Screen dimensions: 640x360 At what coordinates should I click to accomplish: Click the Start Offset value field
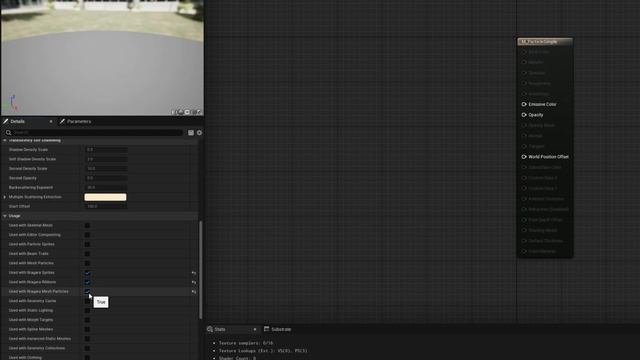click(106, 207)
